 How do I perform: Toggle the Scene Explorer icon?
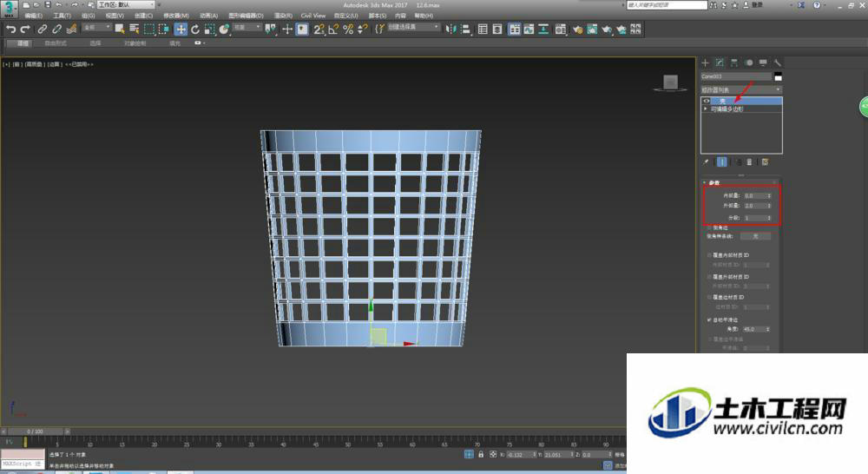(x=483, y=30)
